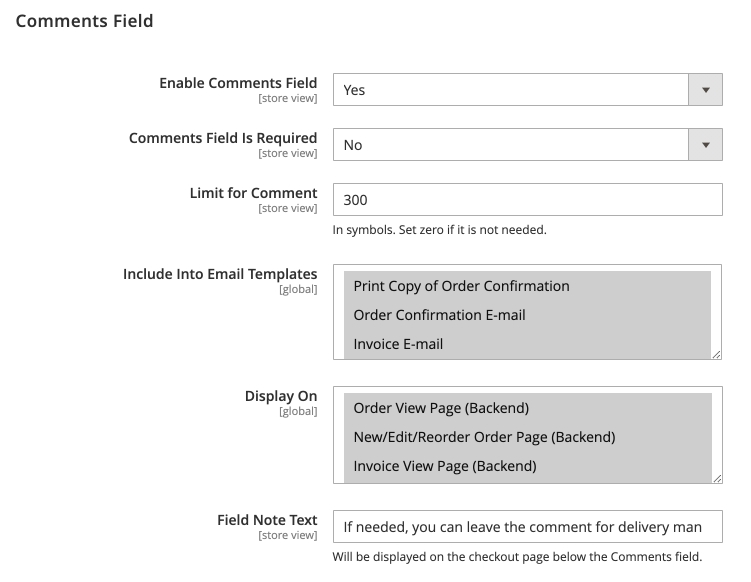Click the Limit for Comment label
The width and height of the screenshot is (751, 582).
[253, 193]
